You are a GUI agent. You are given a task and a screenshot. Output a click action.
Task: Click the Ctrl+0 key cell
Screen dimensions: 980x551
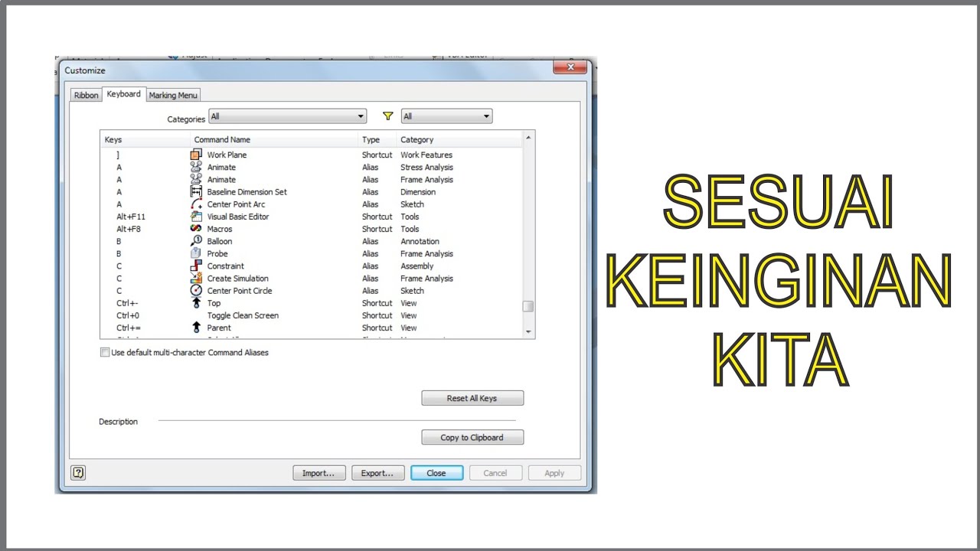(x=128, y=315)
